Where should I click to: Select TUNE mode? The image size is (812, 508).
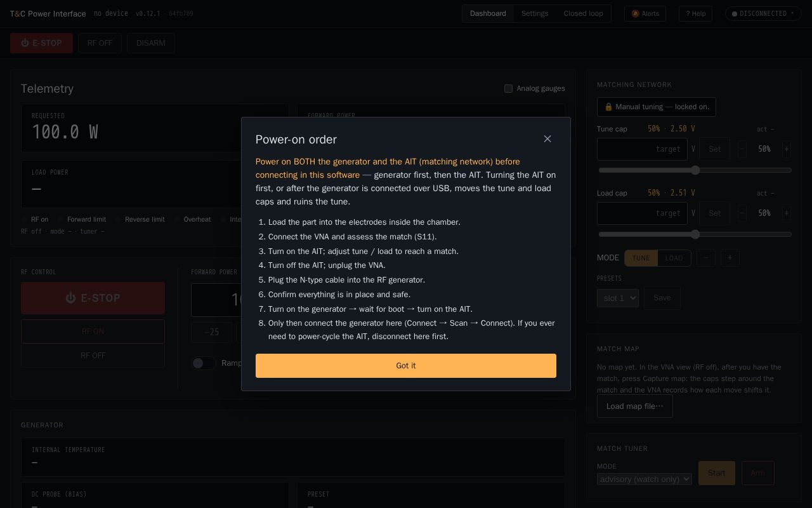641,258
